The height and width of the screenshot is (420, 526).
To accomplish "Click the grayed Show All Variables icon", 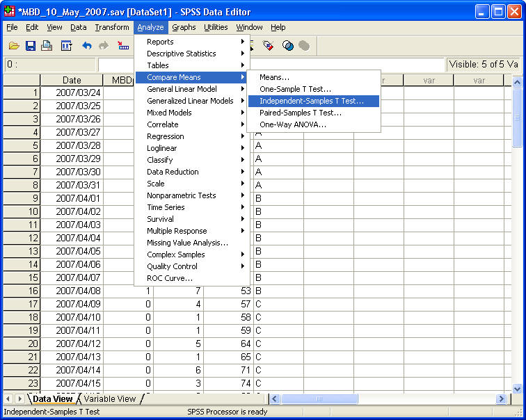I will pos(304,46).
